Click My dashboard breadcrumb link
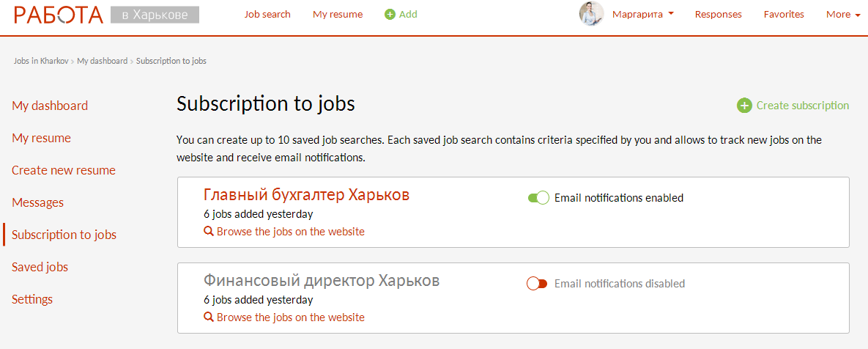 (x=102, y=61)
